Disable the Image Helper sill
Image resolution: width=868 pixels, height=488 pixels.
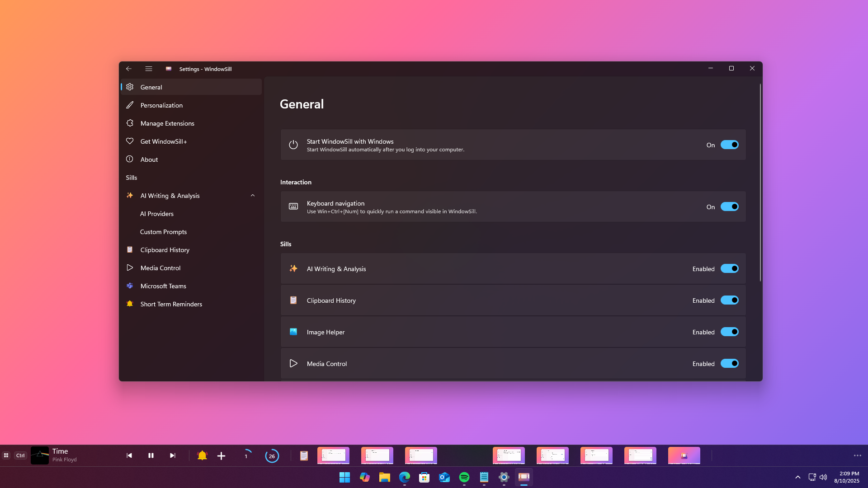pyautogui.click(x=729, y=332)
